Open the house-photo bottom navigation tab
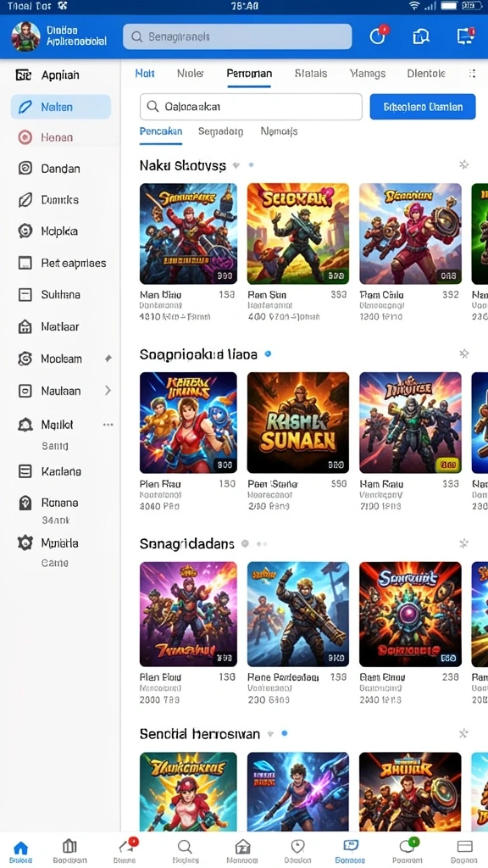The height and width of the screenshot is (868, 488). [242, 851]
